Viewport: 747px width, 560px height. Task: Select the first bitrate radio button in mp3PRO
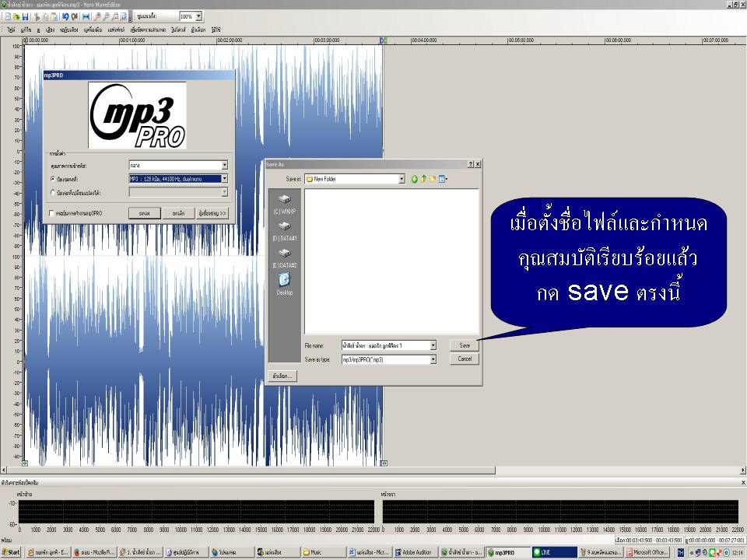53,179
